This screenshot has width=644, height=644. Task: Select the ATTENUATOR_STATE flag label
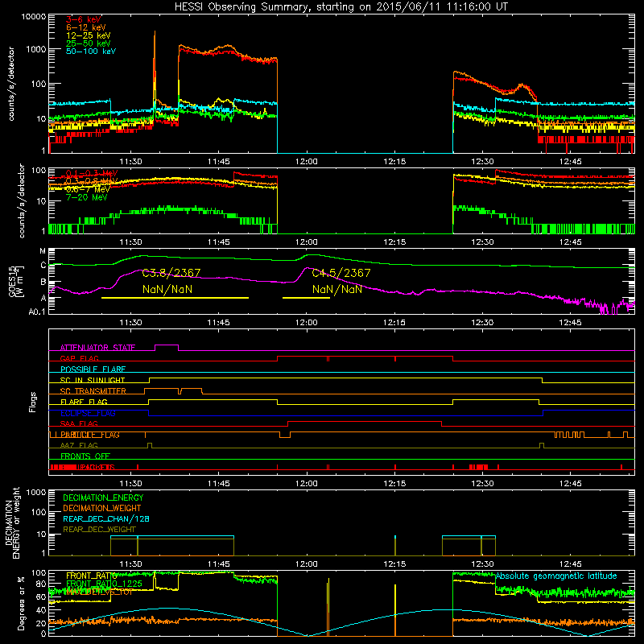click(x=97, y=348)
